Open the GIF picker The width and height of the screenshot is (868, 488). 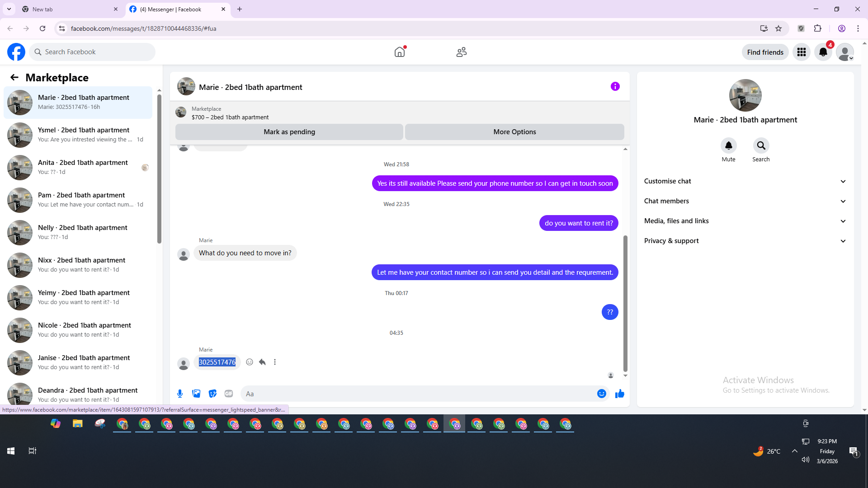pos(229,394)
